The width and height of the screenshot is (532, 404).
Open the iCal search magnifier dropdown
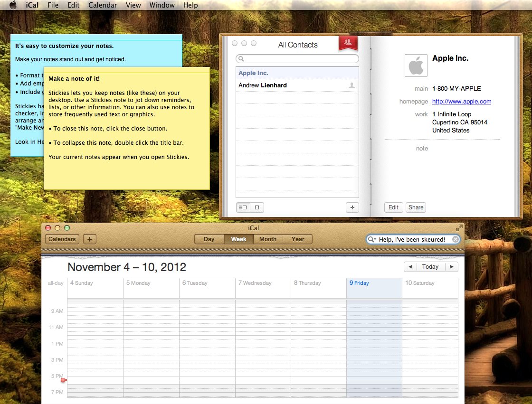(372, 239)
